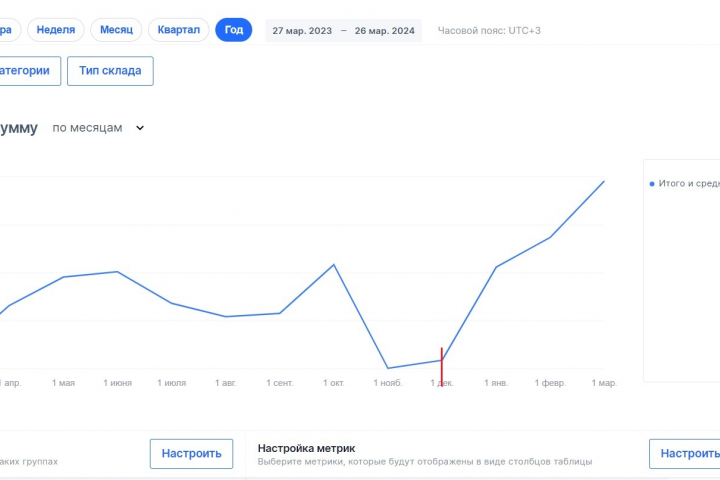Choose the "Квартал" period tab

[179, 30]
